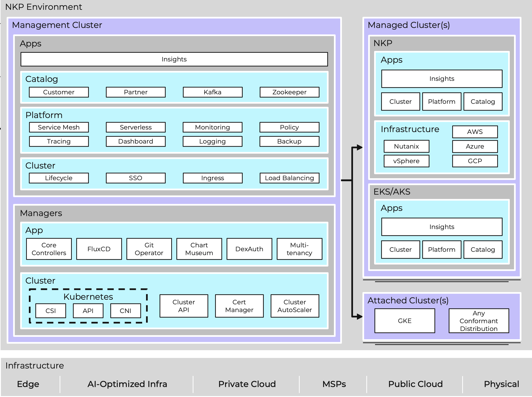The width and height of the screenshot is (532, 397).
Task: Click the CSI box under Kubernetes
Action: (x=51, y=311)
